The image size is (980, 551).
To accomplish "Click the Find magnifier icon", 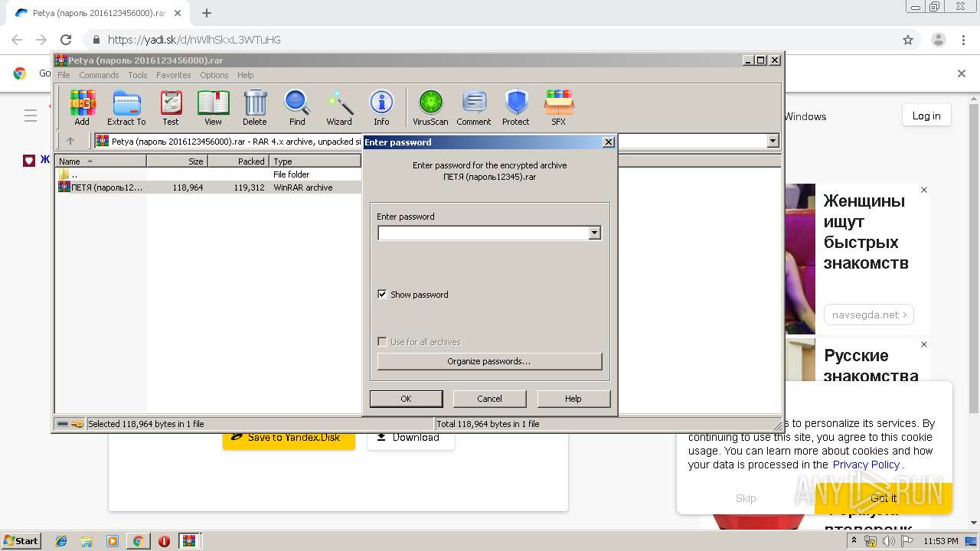I will pyautogui.click(x=297, y=107).
